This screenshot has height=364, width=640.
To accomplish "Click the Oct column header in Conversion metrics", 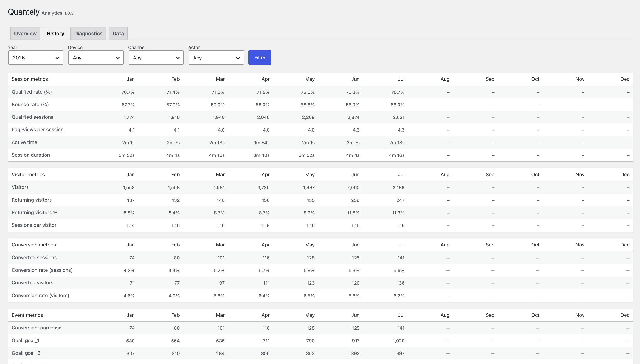I will [x=535, y=245].
